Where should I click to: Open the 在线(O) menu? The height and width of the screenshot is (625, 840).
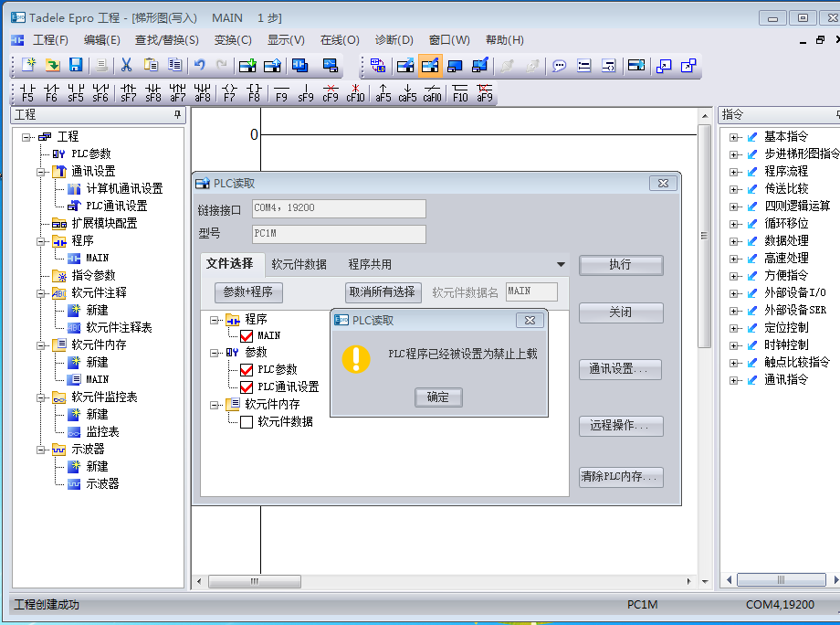click(x=340, y=40)
